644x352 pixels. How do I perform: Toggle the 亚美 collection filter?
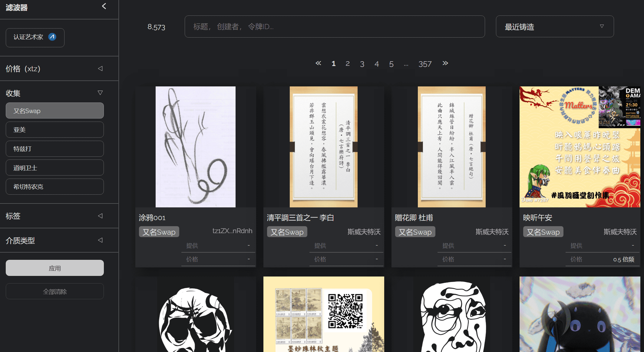54,129
